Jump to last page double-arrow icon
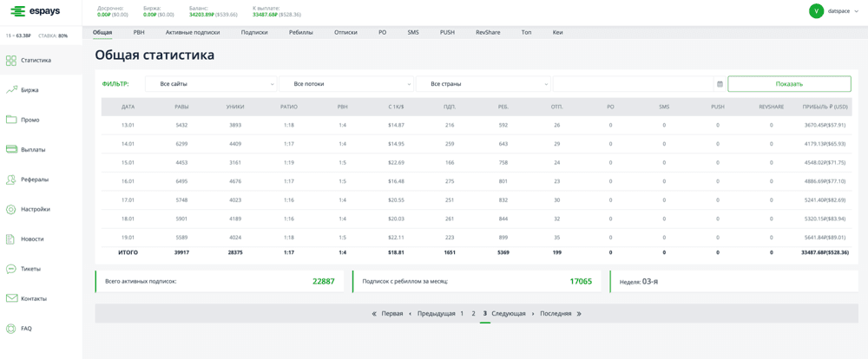This screenshot has height=359, width=868. pyautogui.click(x=579, y=314)
